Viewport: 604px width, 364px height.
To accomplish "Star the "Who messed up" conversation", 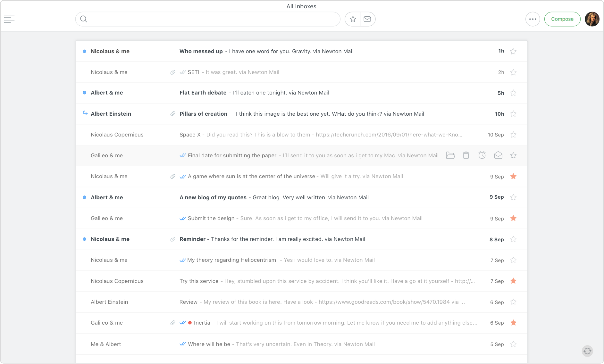I will pyautogui.click(x=513, y=51).
